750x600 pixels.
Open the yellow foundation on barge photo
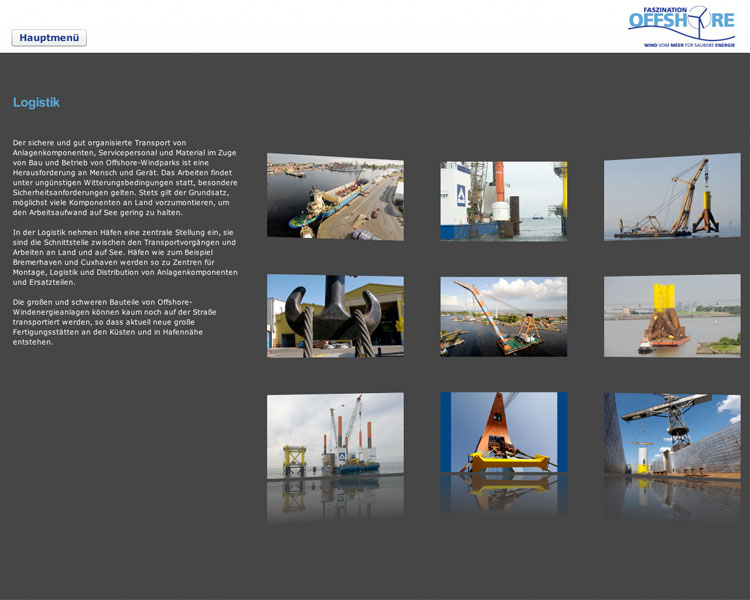pos(672,316)
